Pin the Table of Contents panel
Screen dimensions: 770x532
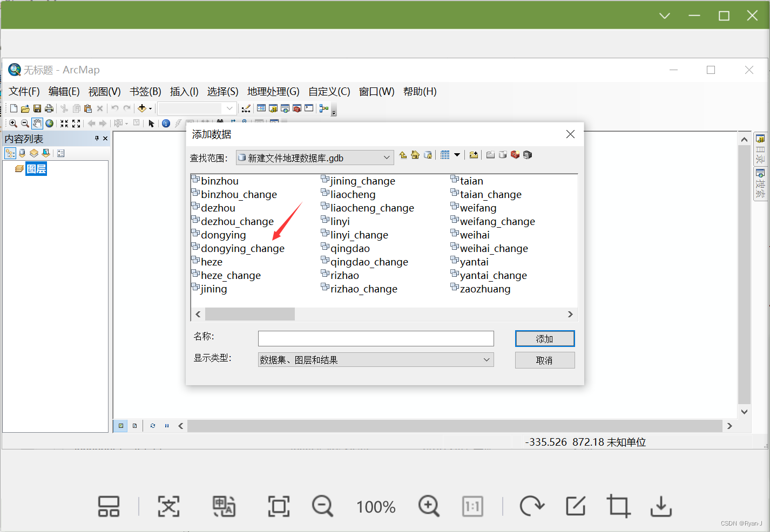click(x=97, y=139)
